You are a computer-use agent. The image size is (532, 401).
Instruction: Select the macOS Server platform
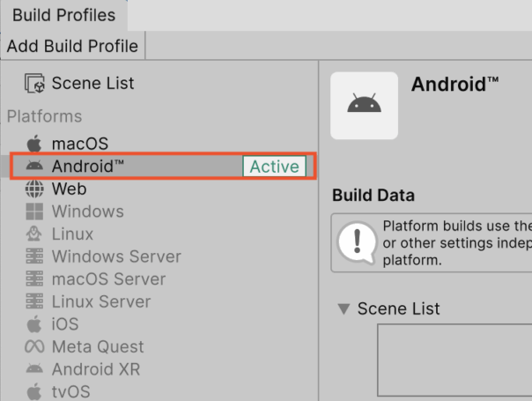click(x=109, y=279)
